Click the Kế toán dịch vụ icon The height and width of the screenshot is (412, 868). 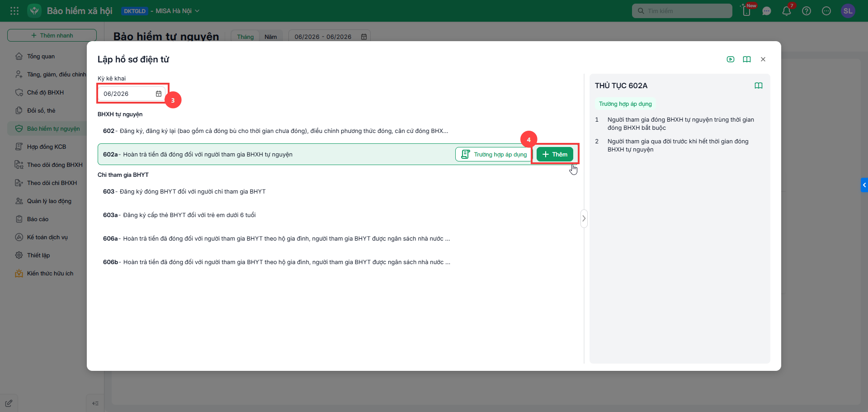pos(19,237)
